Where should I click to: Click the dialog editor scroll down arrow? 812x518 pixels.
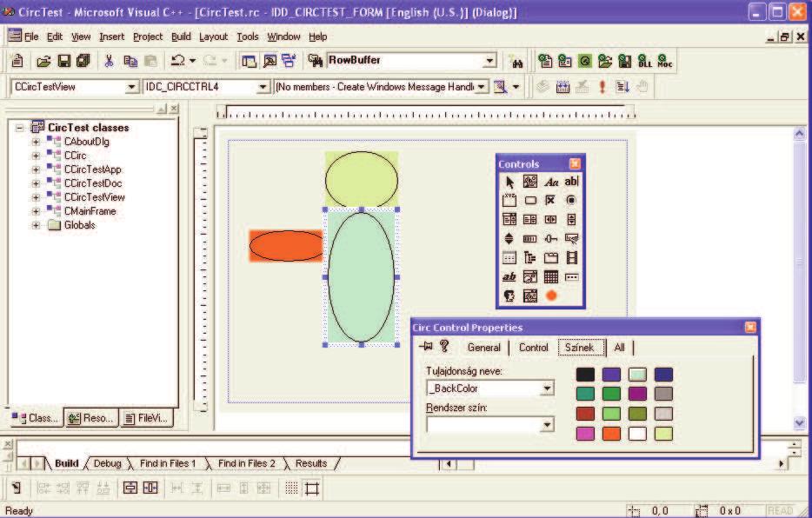click(799, 422)
